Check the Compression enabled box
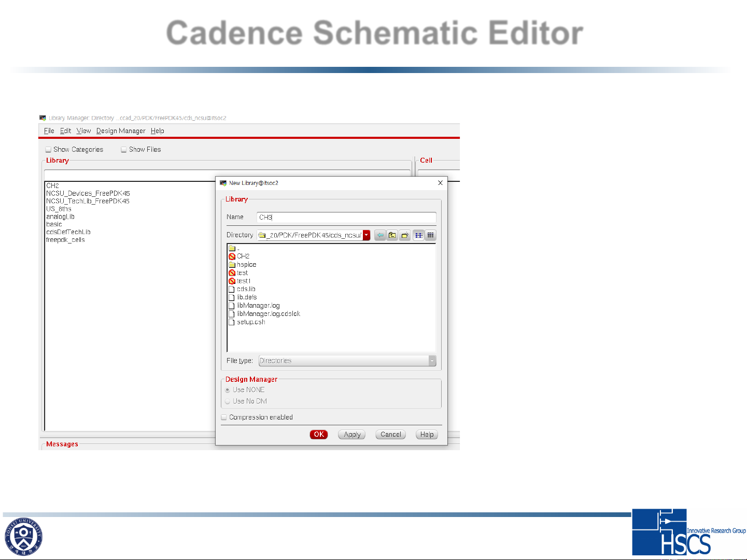The width and height of the screenshot is (747, 560). pos(224,418)
